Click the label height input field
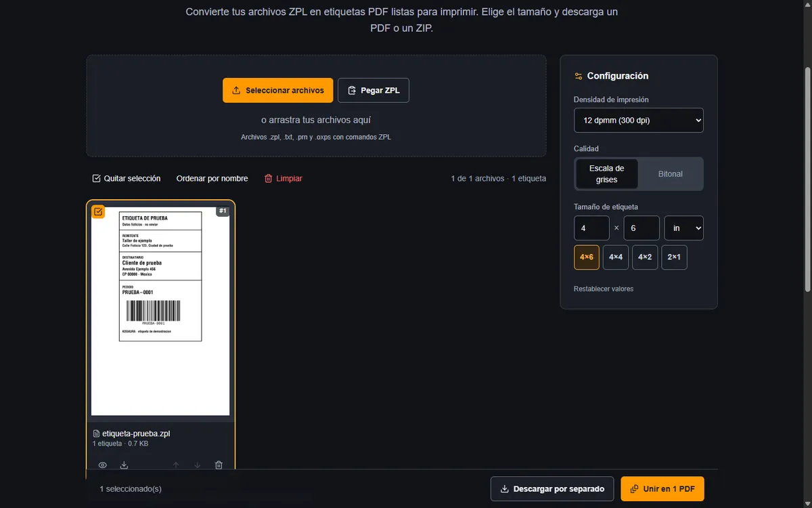The width and height of the screenshot is (812, 508). pyautogui.click(x=641, y=228)
